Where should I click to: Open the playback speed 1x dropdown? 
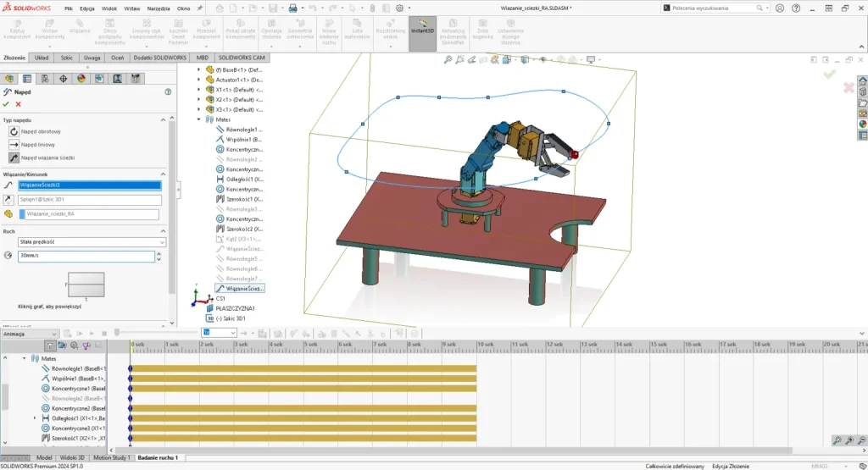tap(220, 333)
